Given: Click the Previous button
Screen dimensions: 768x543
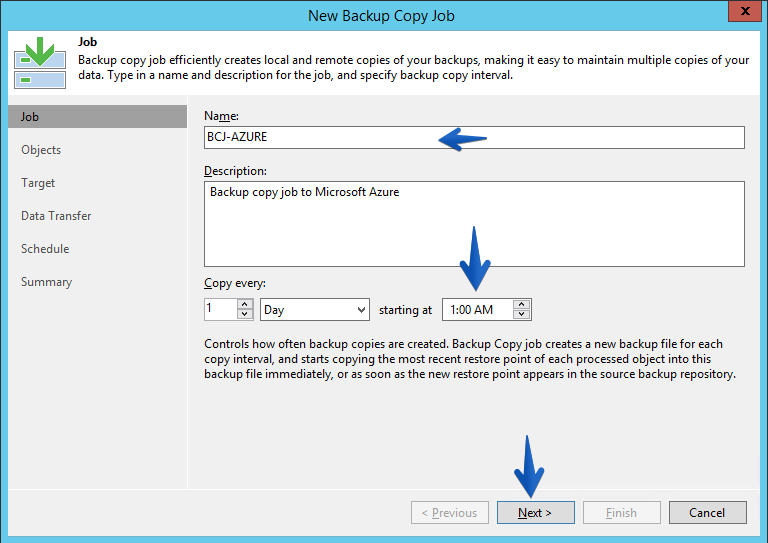Looking at the screenshot, I should tap(450, 513).
